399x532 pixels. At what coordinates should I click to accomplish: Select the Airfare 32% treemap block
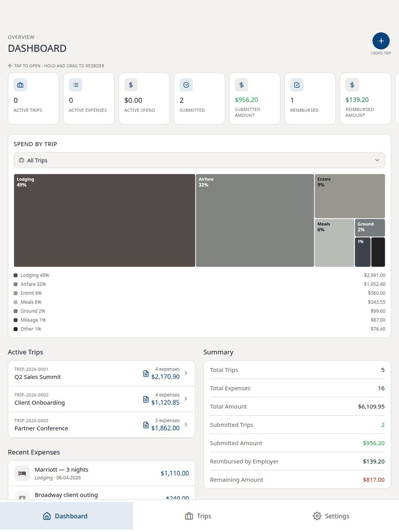255,220
